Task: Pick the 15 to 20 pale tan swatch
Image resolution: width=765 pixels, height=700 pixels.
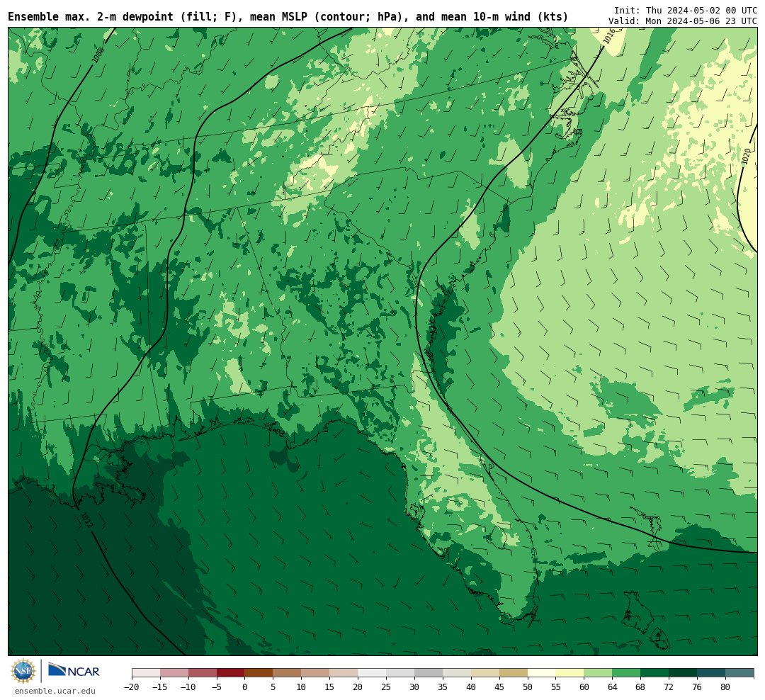Action: coord(344,673)
